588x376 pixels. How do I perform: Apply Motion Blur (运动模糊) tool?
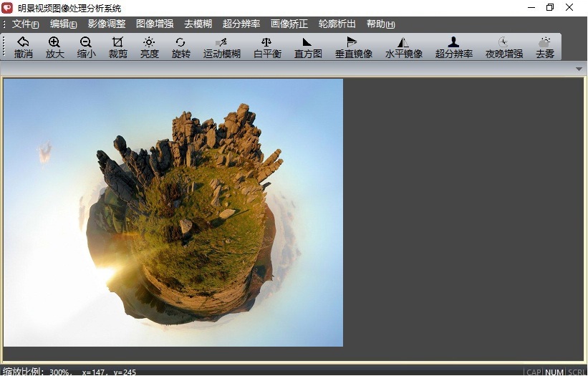[x=221, y=47]
